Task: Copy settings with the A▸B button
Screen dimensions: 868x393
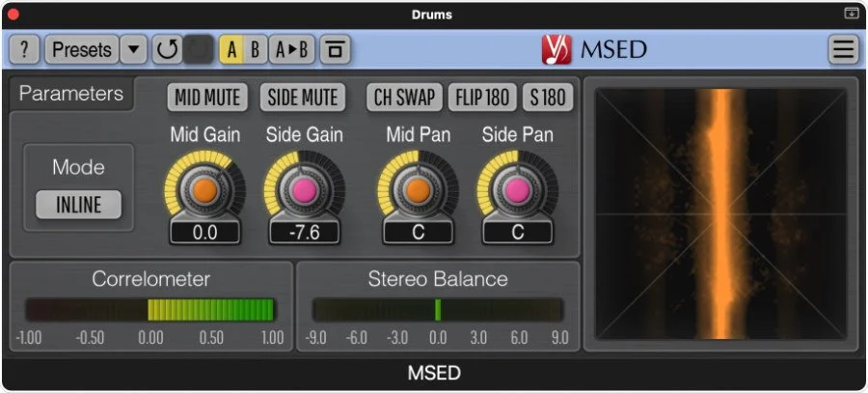Action: click(291, 50)
